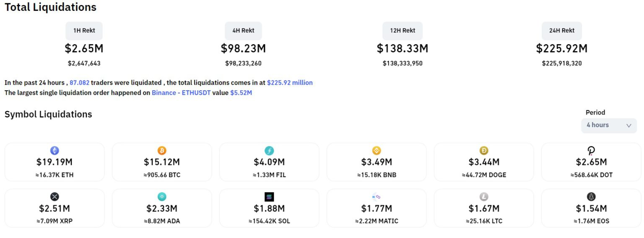Click the Cardano ADA coin icon

162,196
